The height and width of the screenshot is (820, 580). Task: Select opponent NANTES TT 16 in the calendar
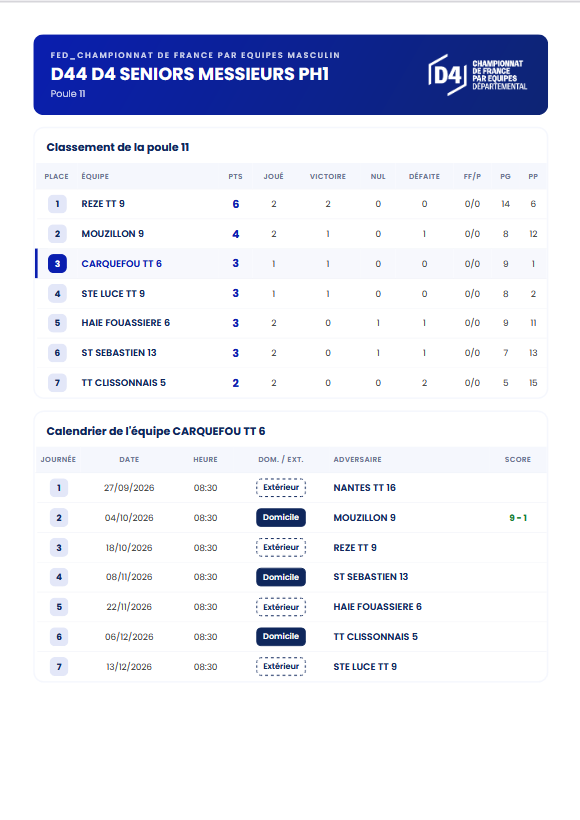point(365,487)
